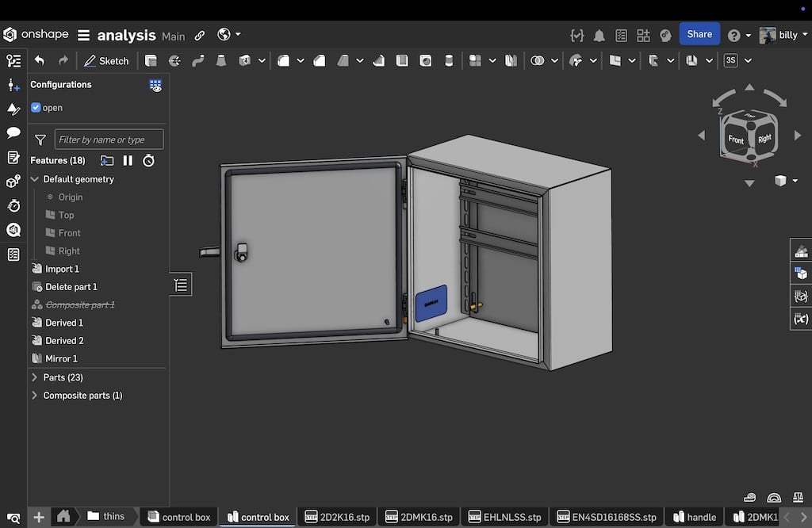Pause feature regeneration with the pause icon
812x528 pixels.
[x=128, y=161]
